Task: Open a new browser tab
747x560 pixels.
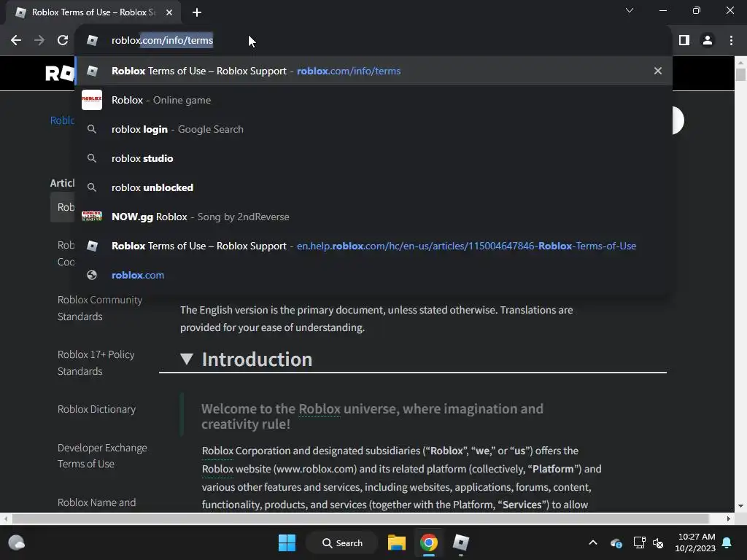Action: [197, 12]
